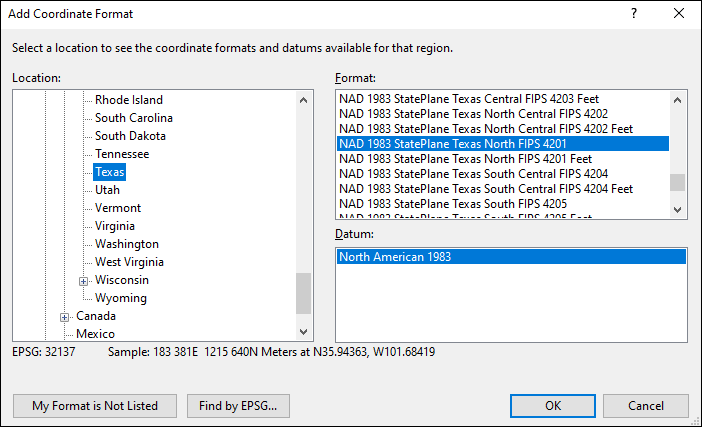This screenshot has height=427, width=702.
Task: Select South Dakota in Location tree
Action: (130, 136)
